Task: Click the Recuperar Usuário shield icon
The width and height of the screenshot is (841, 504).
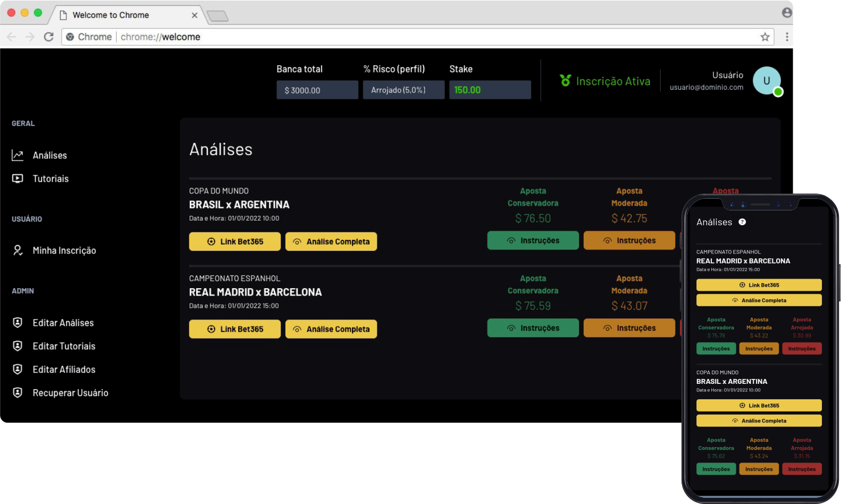Action: pos(18,393)
